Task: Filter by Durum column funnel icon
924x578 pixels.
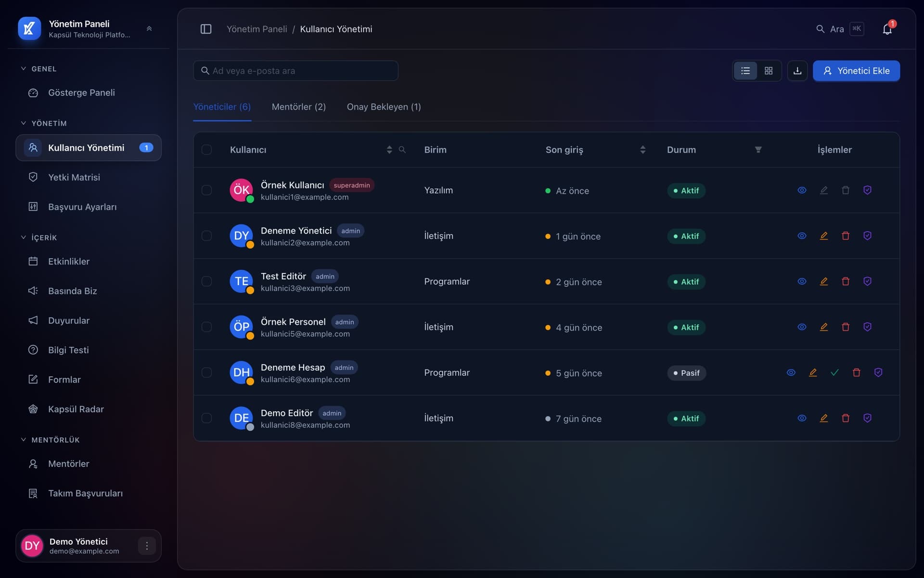Action: 758,150
